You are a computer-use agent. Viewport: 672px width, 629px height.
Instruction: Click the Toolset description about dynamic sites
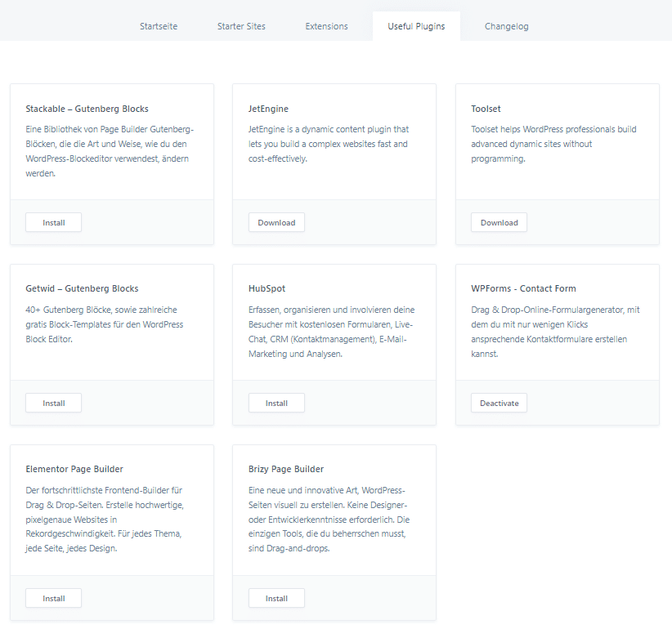(x=553, y=144)
